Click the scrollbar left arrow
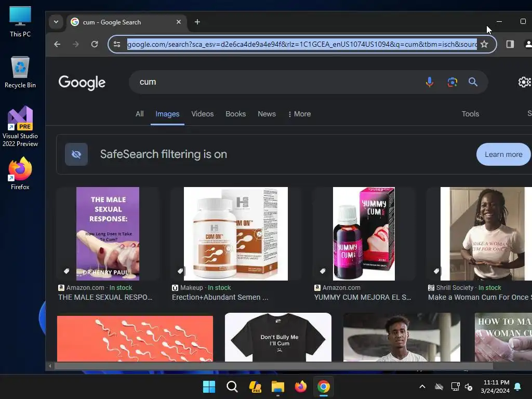The width and height of the screenshot is (532, 399). pyautogui.click(x=50, y=366)
